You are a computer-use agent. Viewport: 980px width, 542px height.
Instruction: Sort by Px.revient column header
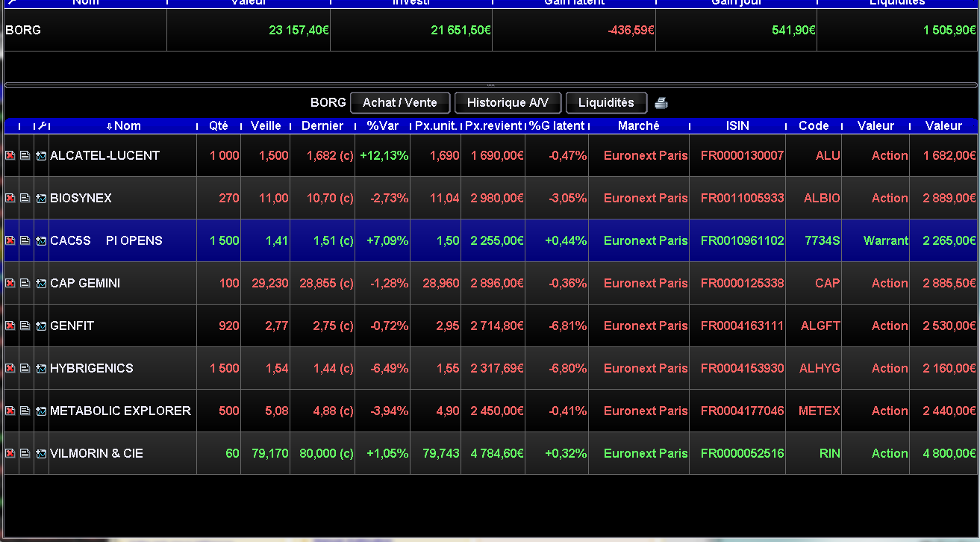tap(493, 125)
